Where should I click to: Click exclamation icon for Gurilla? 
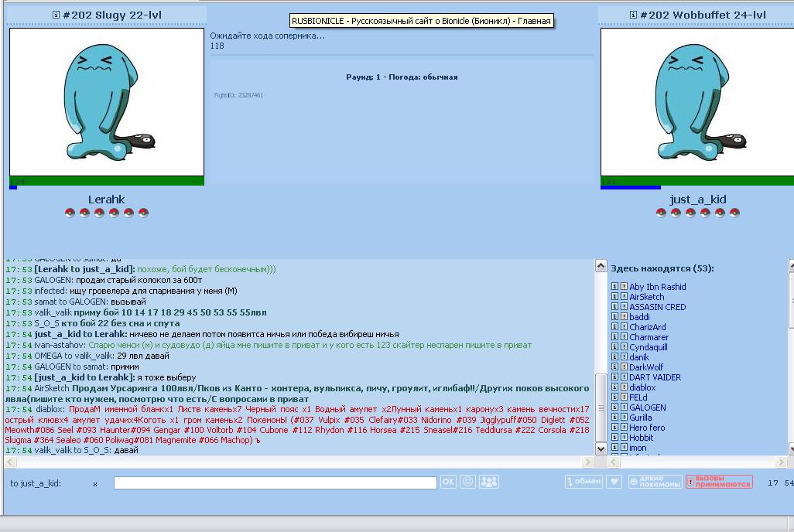[x=624, y=418]
